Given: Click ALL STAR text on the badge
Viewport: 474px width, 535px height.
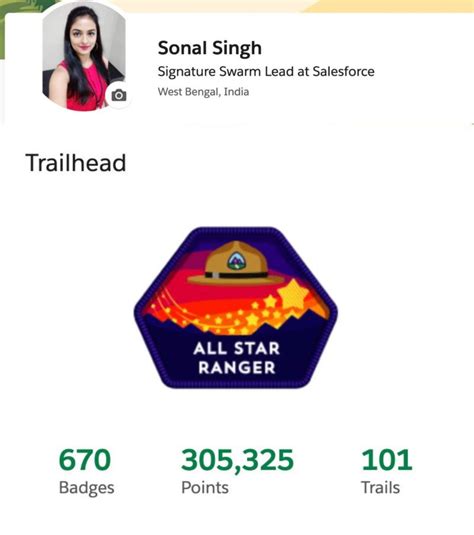Looking at the screenshot, I should (236, 349).
